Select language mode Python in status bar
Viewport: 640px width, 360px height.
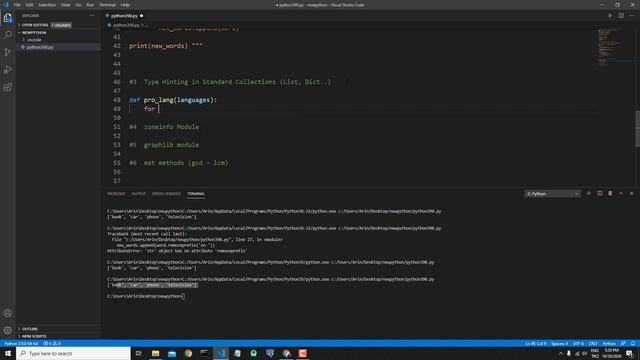tap(609, 344)
